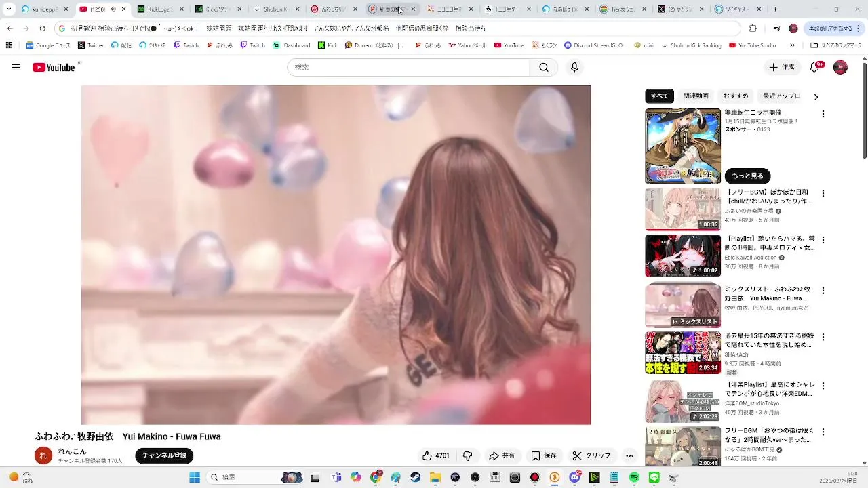The width and height of the screenshot is (868, 488).
Task: Reload the page in the browser
Action: tap(42, 28)
